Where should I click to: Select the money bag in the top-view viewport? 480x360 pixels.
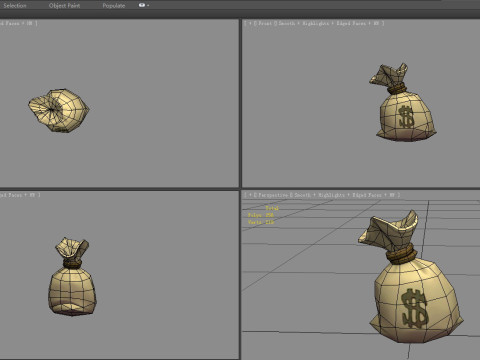pos(59,111)
